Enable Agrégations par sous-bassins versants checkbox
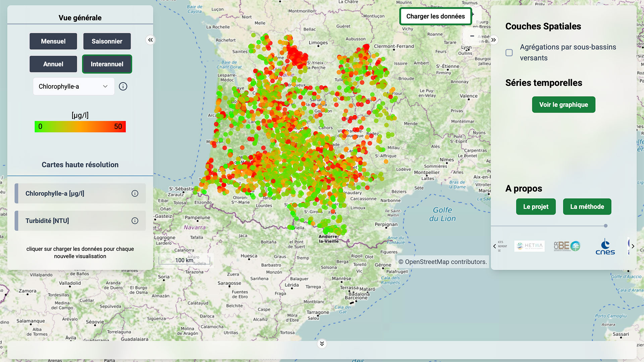Image resolution: width=644 pixels, height=362 pixels. pos(509,53)
